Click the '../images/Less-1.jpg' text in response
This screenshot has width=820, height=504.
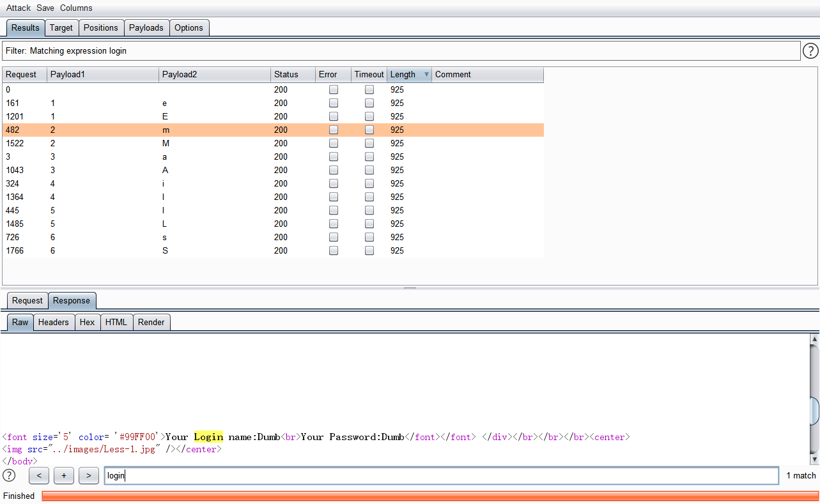point(105,449)
